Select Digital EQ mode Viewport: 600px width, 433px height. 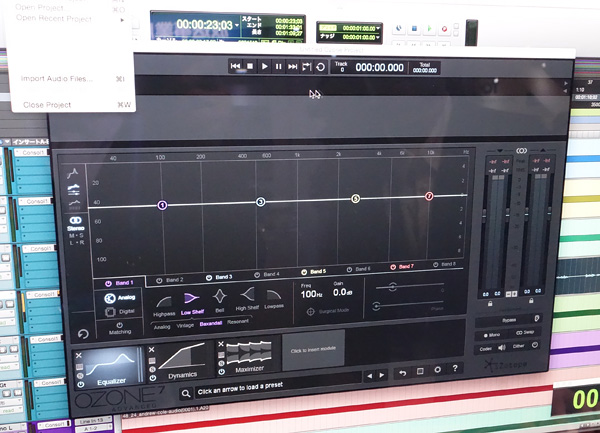(x=120, y=312)
